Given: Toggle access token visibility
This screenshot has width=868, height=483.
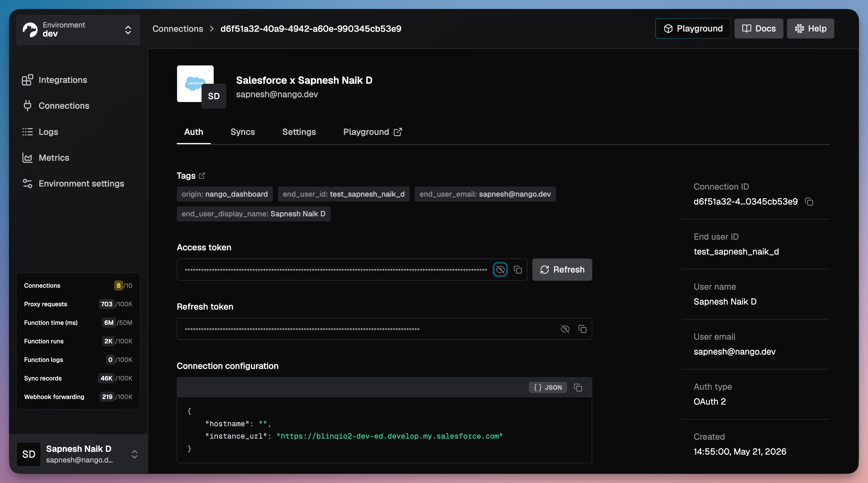Looking at the screenshot, I should 500,269.
